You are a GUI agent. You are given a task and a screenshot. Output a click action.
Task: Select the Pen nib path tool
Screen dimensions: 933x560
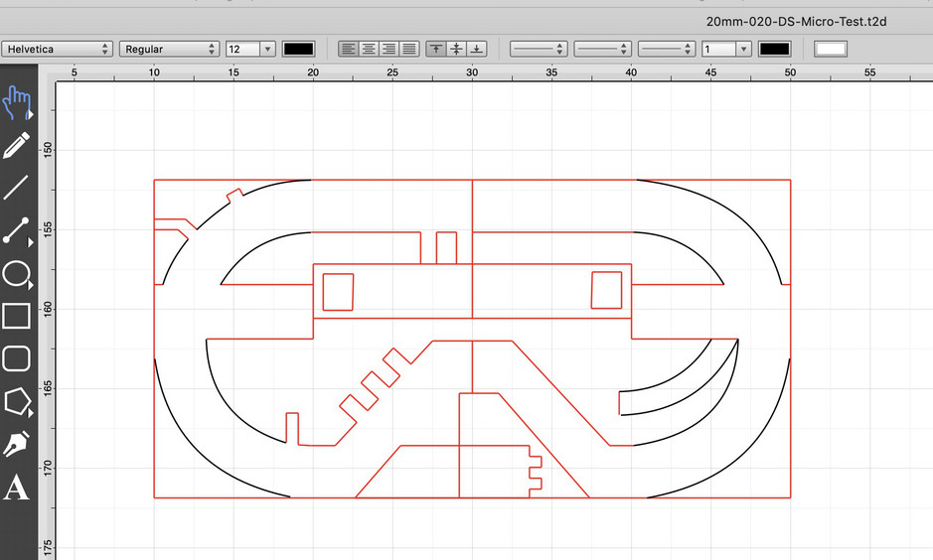(17, 445)
